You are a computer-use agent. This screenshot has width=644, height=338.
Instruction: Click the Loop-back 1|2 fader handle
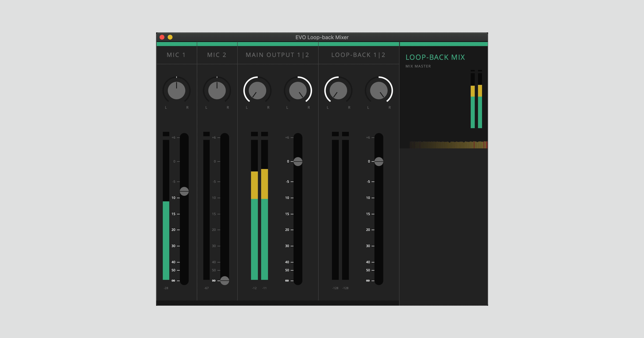click(x=379, y=161)
